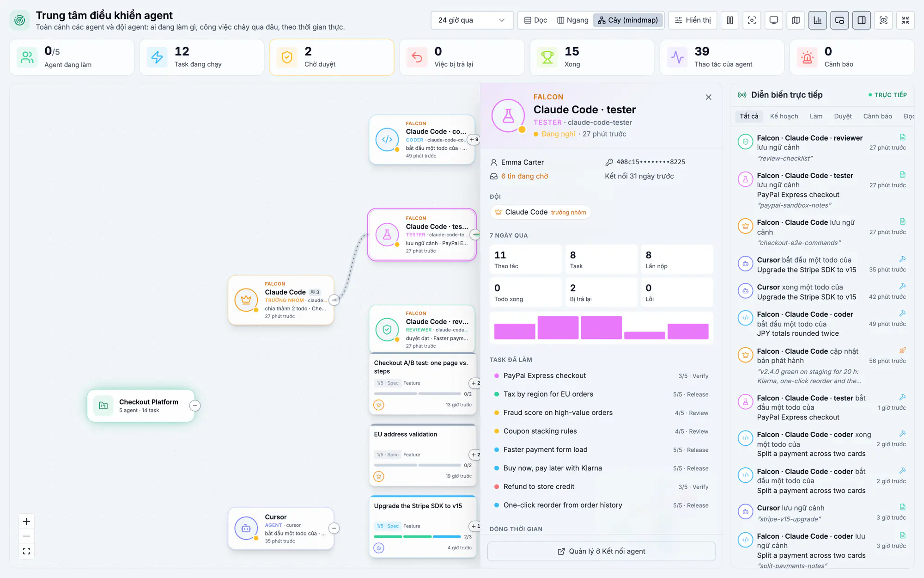Click the collapse arrows icon at top right

tap(906, 20)
